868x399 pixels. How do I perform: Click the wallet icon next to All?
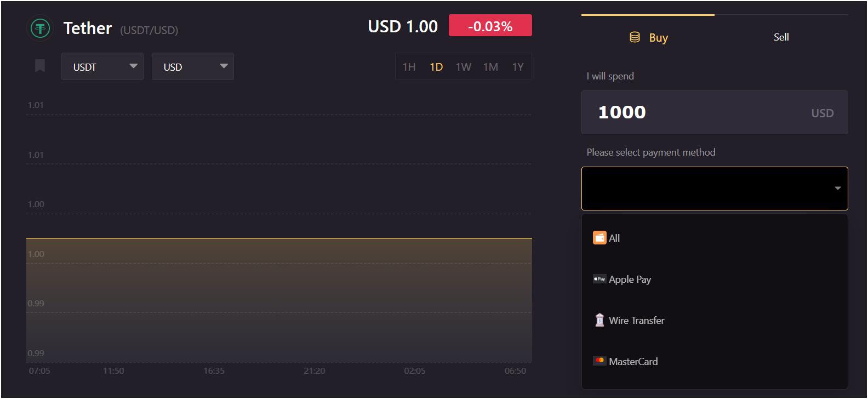[599, 237]
